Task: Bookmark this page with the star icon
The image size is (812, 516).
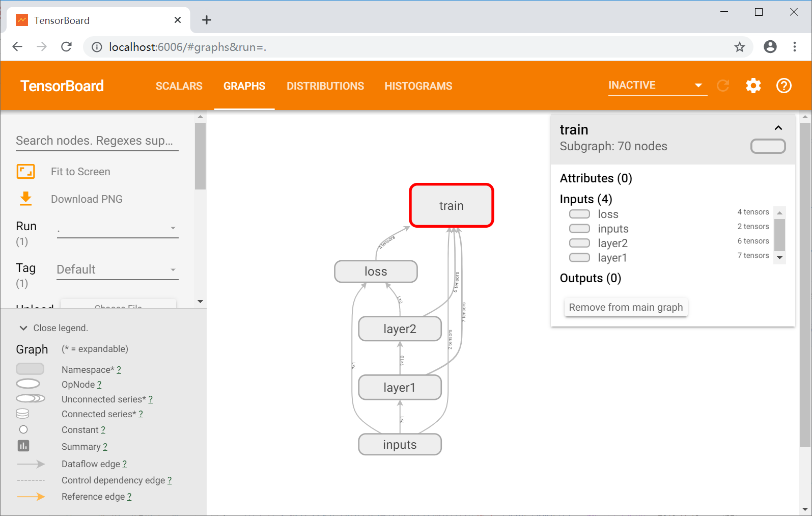Action: 740,47
